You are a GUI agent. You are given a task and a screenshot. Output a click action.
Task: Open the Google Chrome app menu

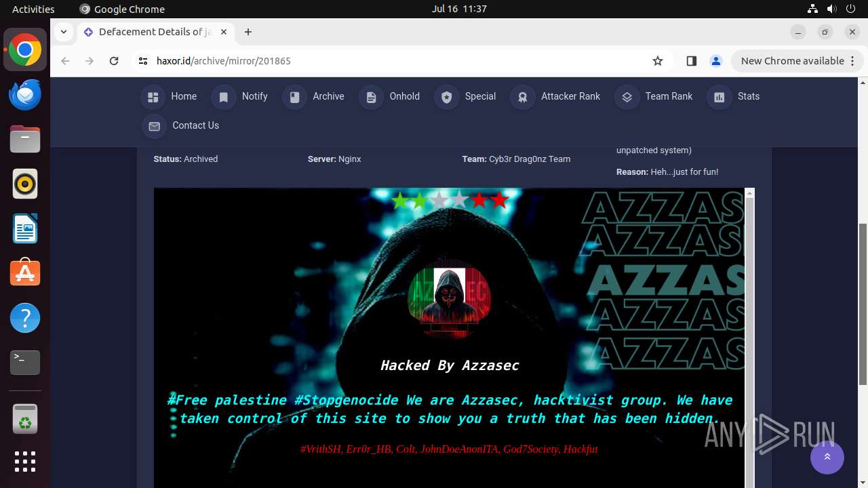[122, 9]
